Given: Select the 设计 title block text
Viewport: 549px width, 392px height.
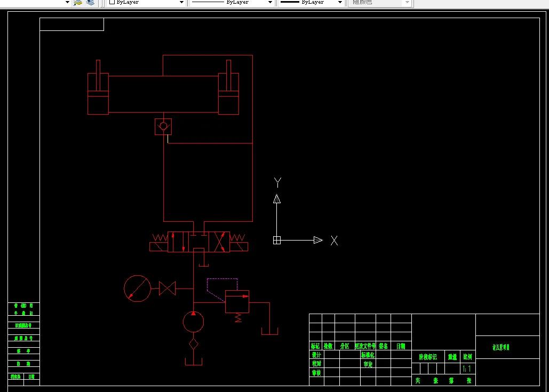Looking at the screenshot, I should [316, 355].
